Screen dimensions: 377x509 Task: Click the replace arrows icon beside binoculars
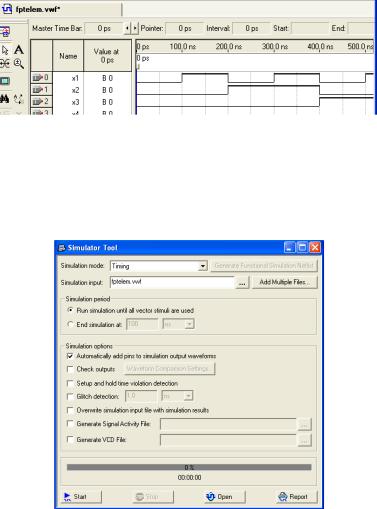19,99
